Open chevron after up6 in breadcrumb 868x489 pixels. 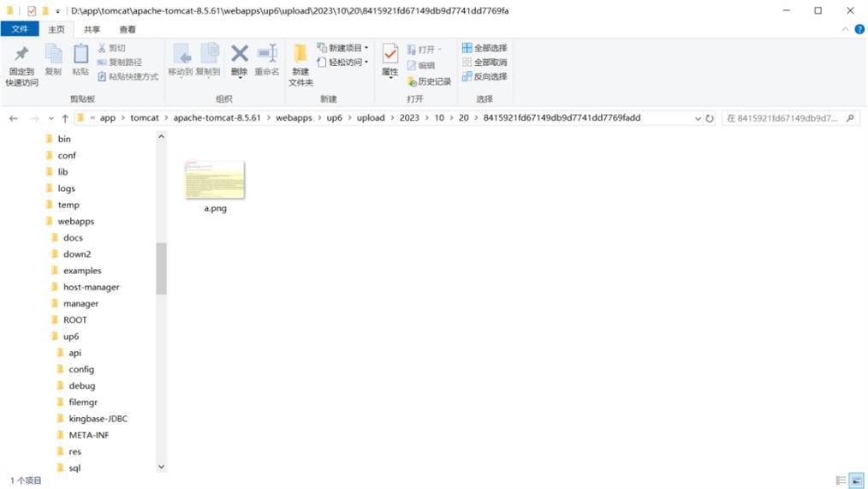[x=349, y=118]
